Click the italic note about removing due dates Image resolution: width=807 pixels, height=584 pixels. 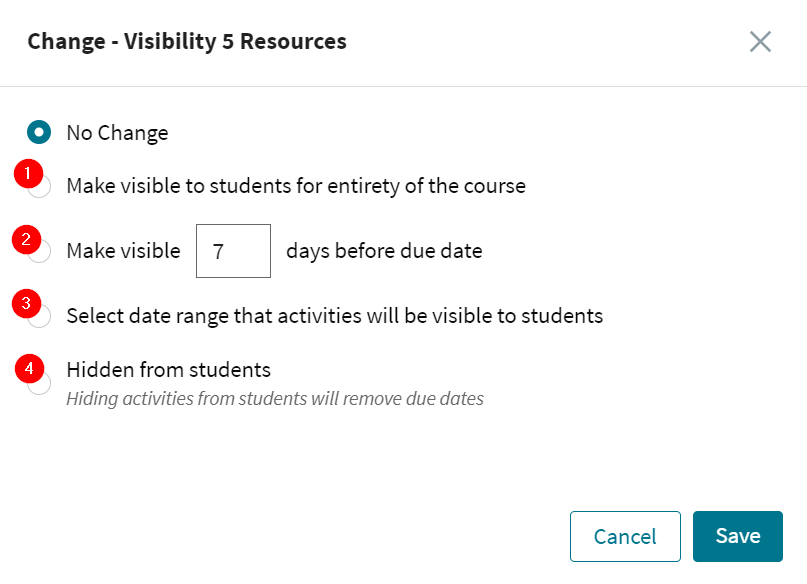(x=274, y=398)
